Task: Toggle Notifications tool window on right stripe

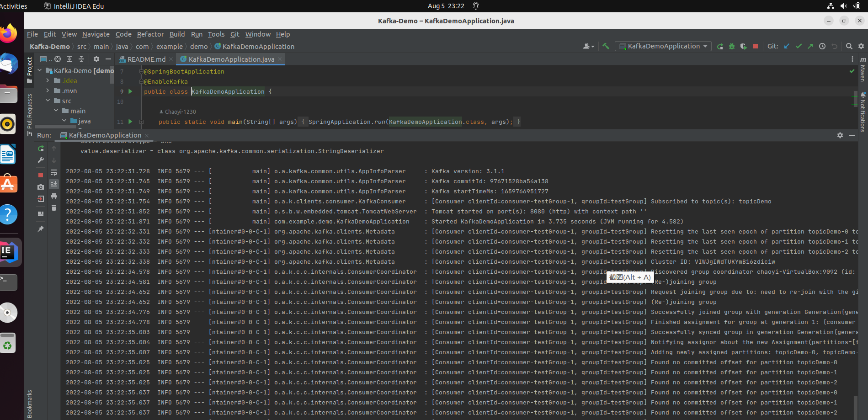Action: (x=863, y=112)
